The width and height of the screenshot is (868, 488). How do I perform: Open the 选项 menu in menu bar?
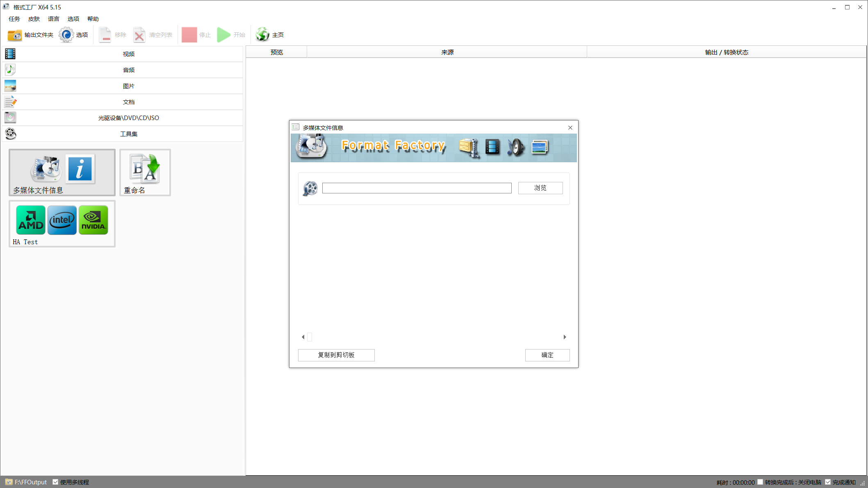(73, 19)
